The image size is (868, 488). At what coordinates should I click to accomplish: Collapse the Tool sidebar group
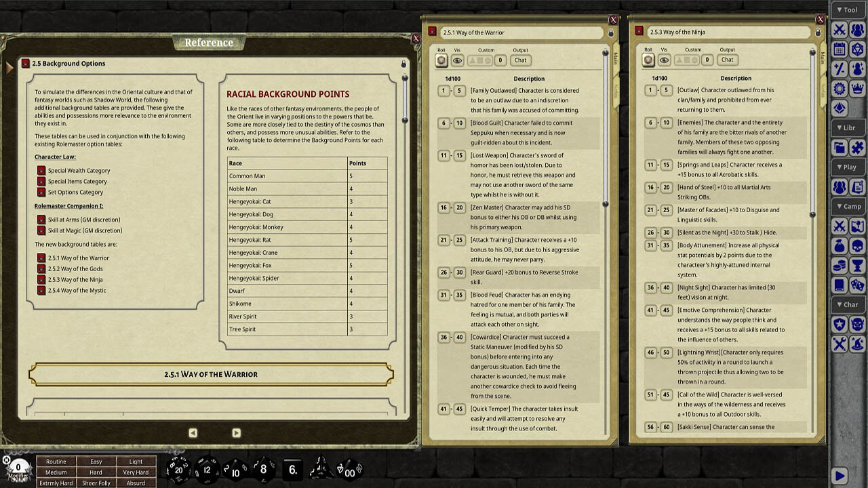(x=848, y=10)
